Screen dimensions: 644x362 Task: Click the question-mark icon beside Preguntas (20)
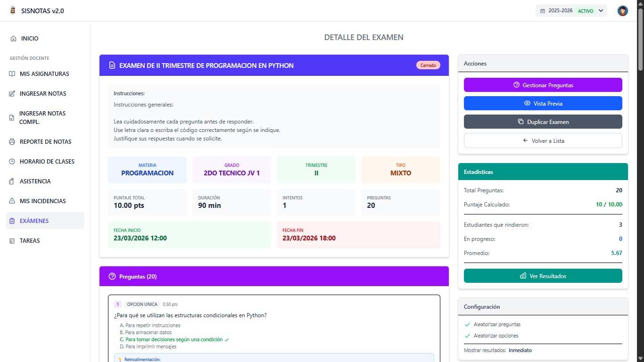(112, 277)
